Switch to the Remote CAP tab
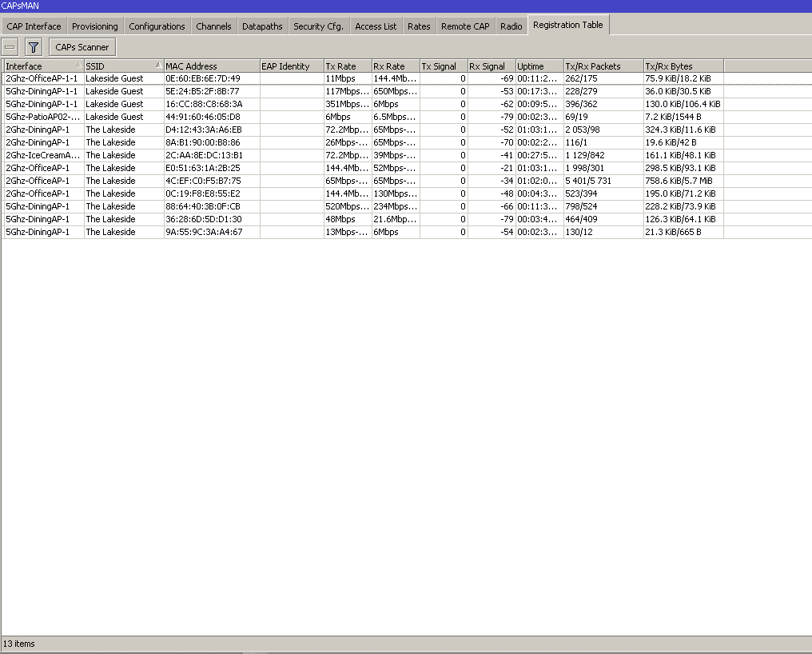 (465, 25)
